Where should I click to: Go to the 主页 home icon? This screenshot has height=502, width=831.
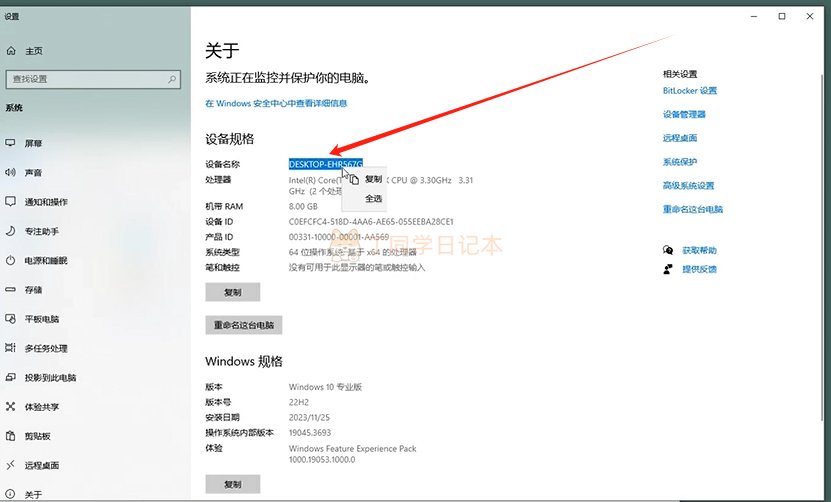pyautogui.click(x=11, y=51)
